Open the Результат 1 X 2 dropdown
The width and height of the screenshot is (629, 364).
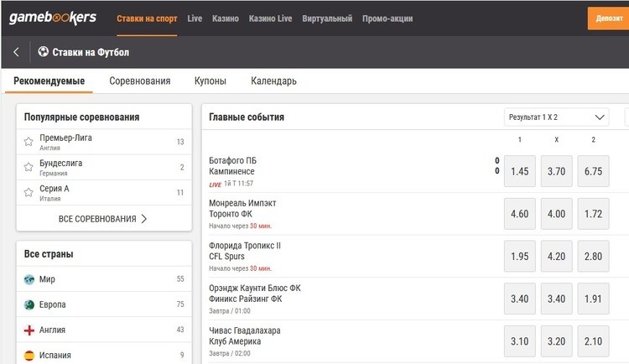pyautogui.click(x=556, y=117)
